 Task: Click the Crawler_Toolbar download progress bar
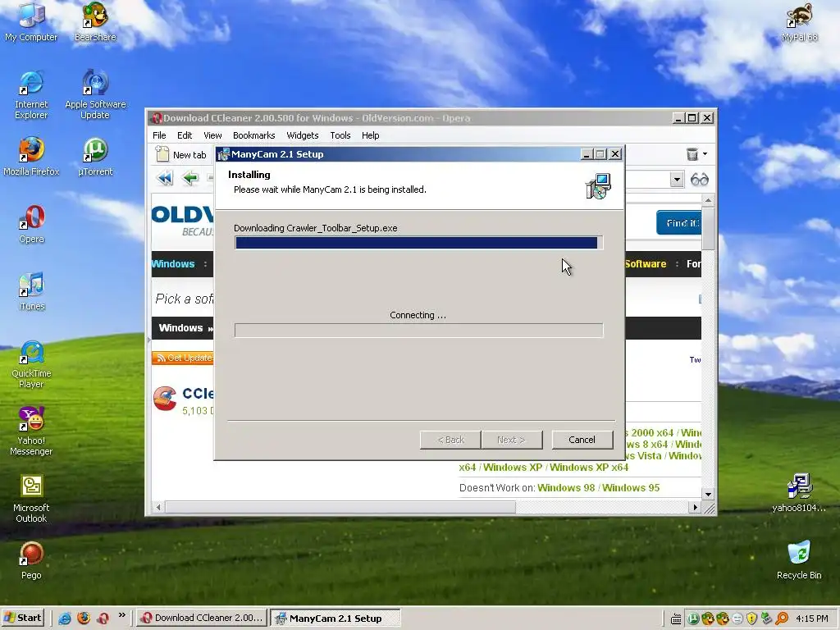(419, 243)
